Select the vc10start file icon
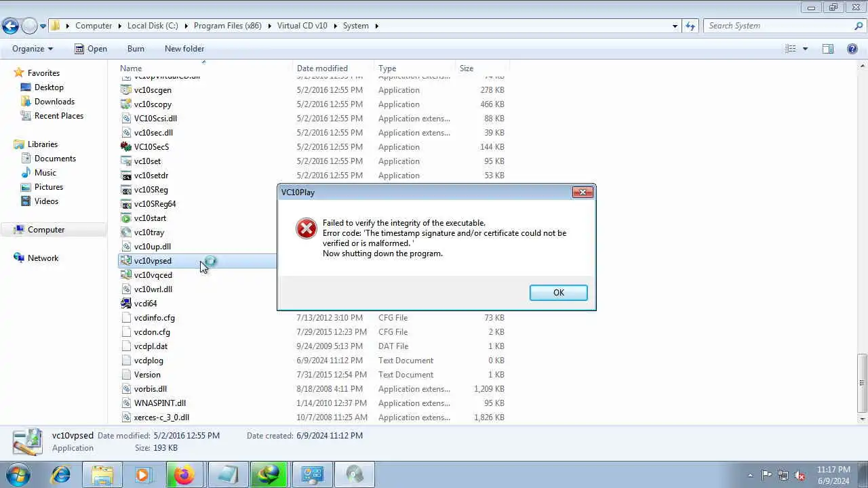 pyautogui.click(x=125, y=218)
